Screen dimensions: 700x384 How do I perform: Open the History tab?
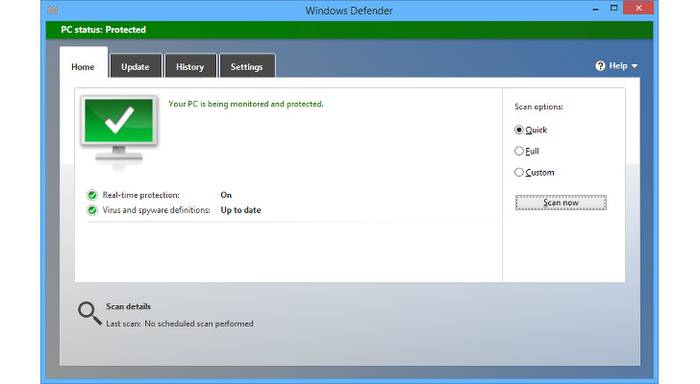coord(190,67)
